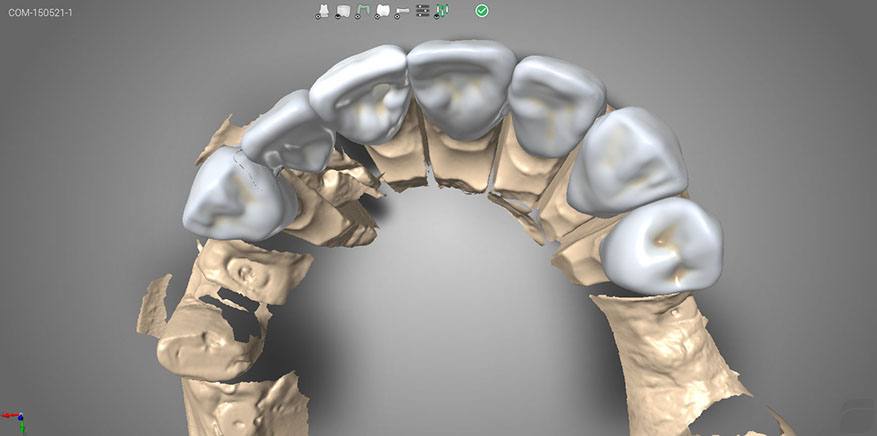
Task: Click the green bridge arch icon
Action: coord(362,10)
